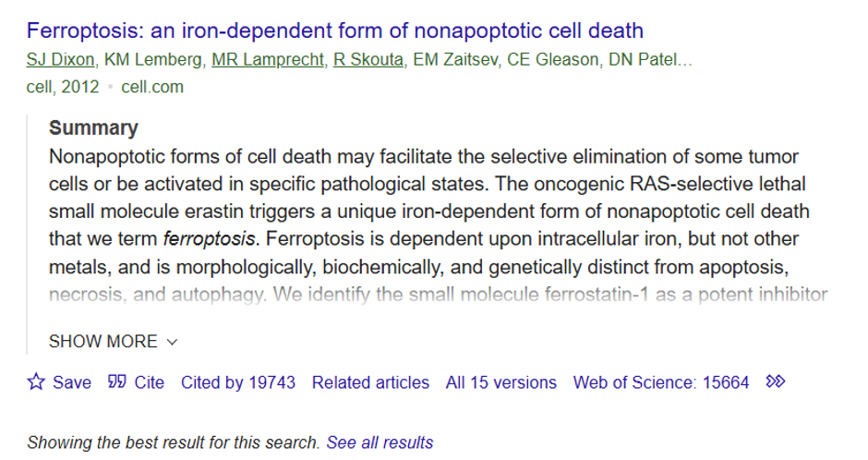The image size is (868, 460).
Task: Open author SJ Dixon's profile
Action: pyautogui.click(x=60, y=60)
